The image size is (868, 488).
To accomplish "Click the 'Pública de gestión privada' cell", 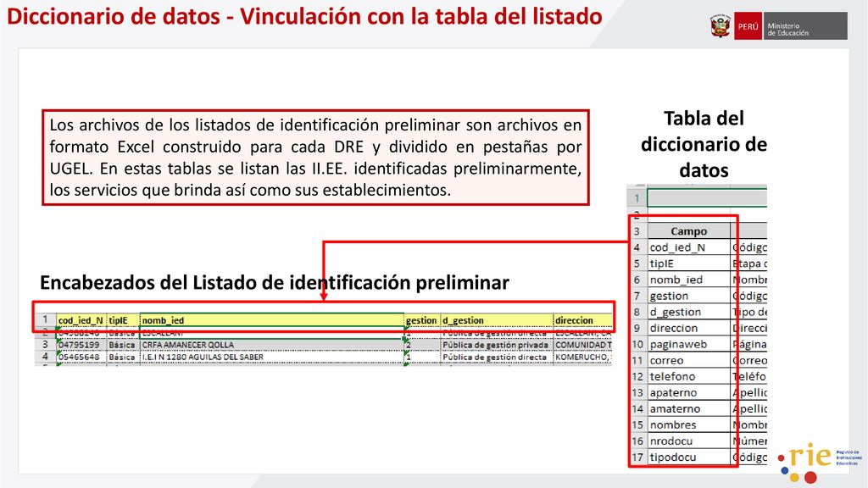I will click(x=497, y=345).
